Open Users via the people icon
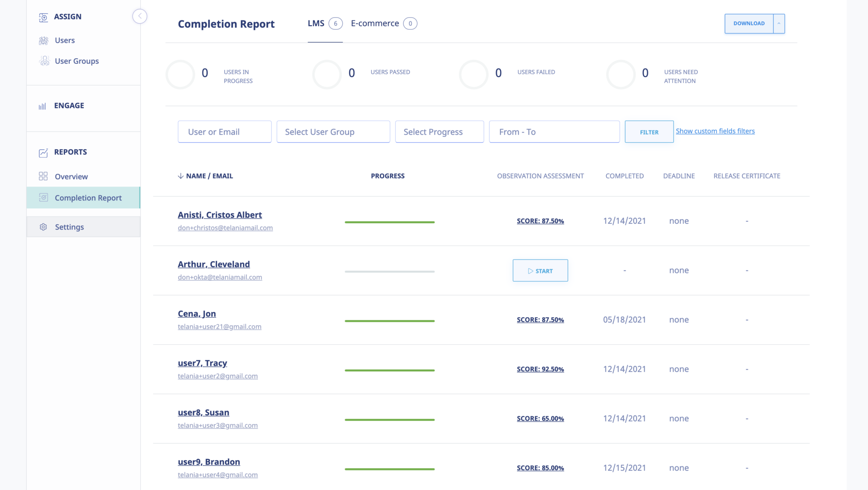Screen dimensions: 868x490 click(44, 40)
